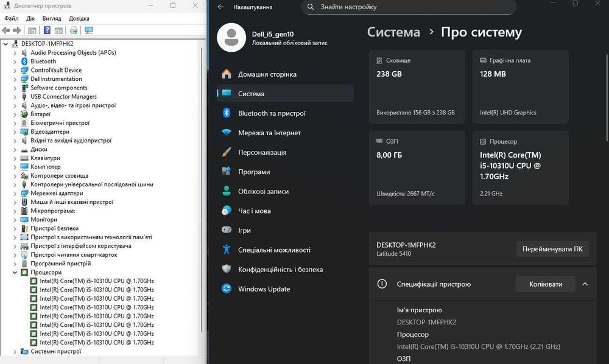Expand the Системні пристрої tree node
The image size is (609, 364).
[15, 352]
